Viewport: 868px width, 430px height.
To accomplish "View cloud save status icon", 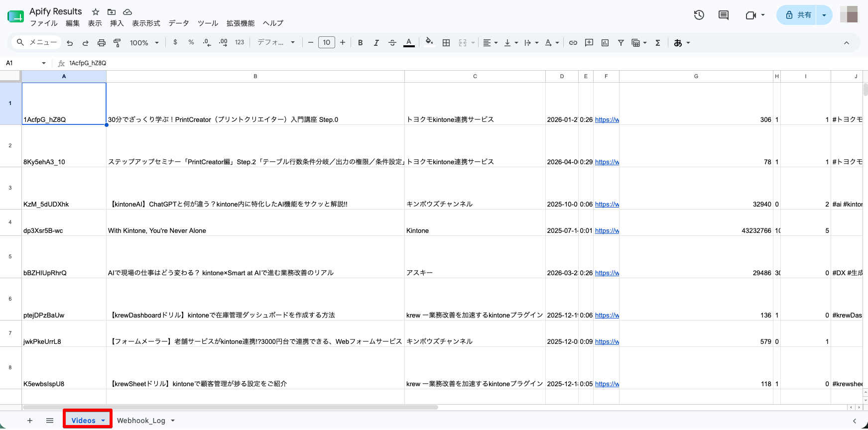I will (127, 11).
